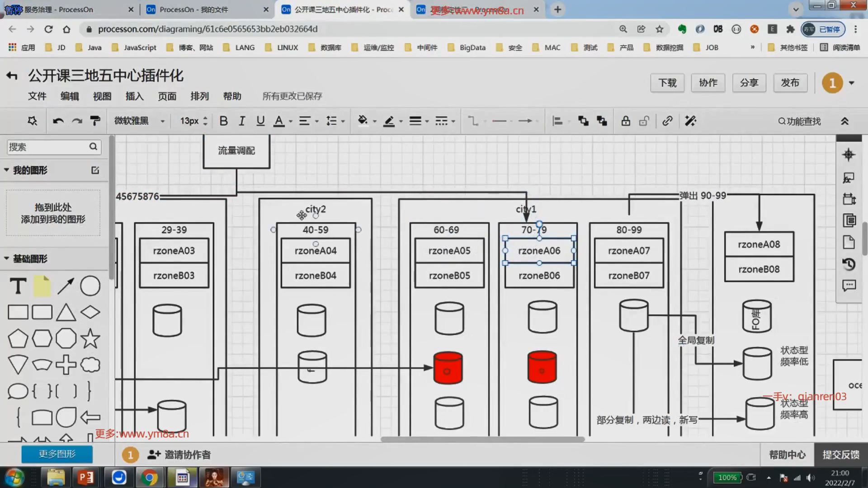Click the lock shape icon
Screen dimensions: 868x488
pos(626,121)
